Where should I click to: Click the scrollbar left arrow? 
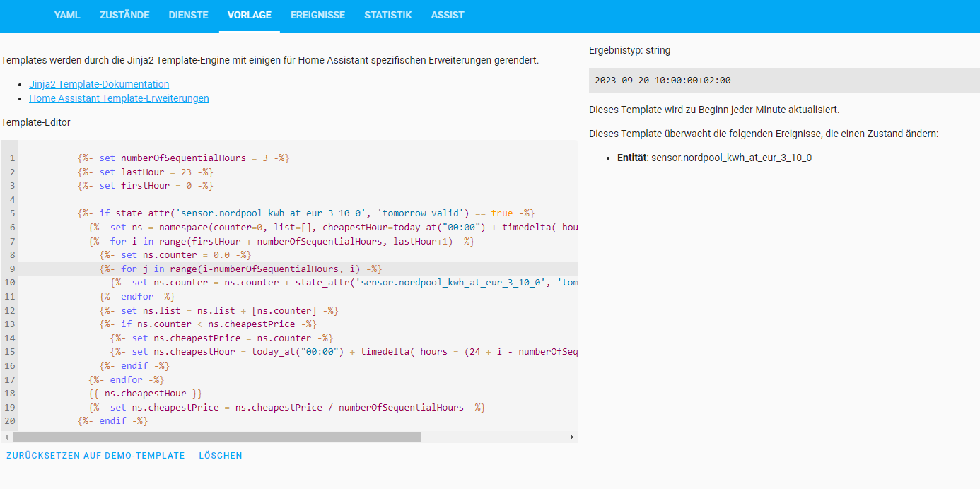[x=6, y=437]
